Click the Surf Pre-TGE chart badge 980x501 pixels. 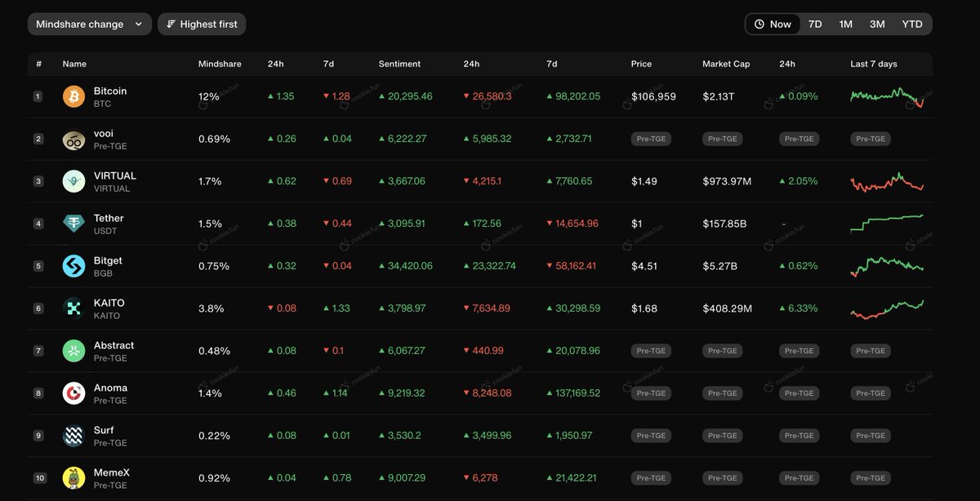pyautogui.click(x=871, y=436)
